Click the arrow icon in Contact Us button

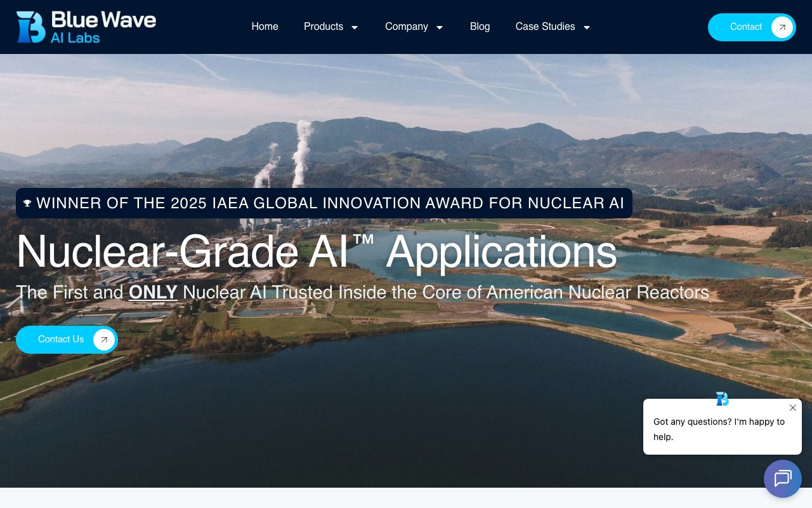click(104, 340)
